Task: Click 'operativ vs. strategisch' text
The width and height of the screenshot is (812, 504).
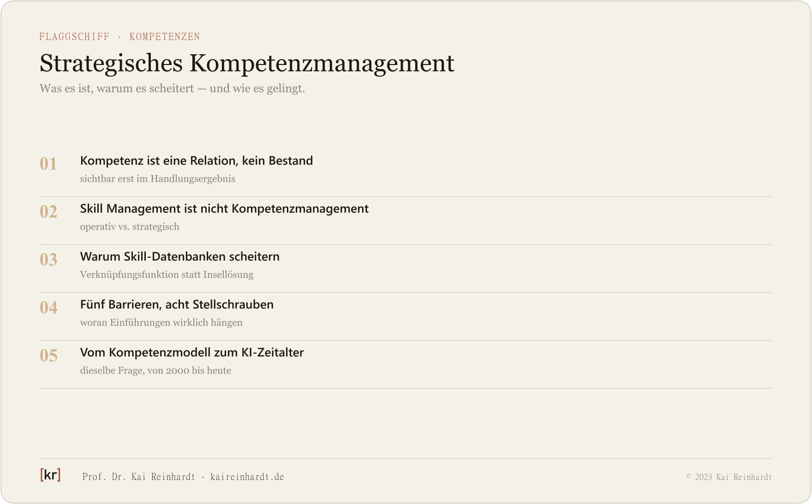Action: [x=130, y=227]
